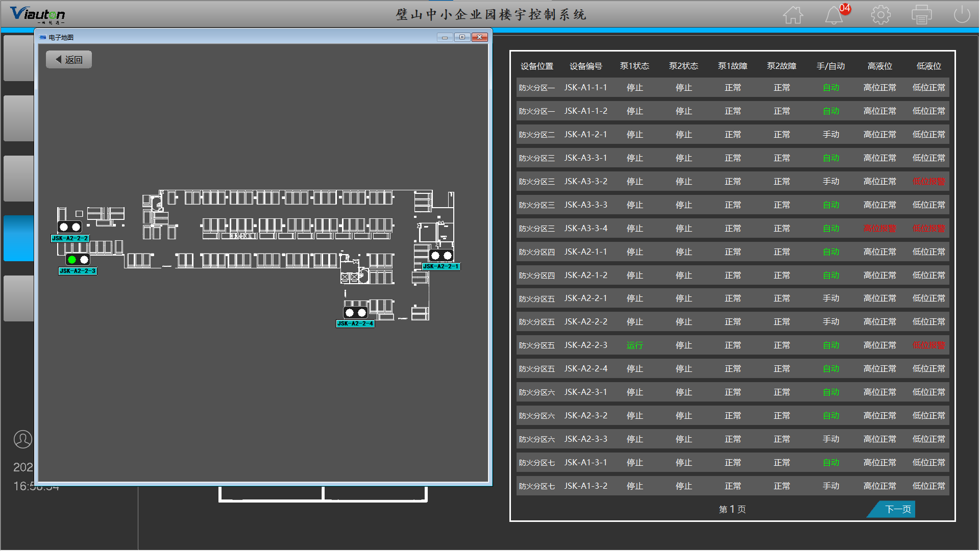Select the topmost gray sidebar tab
980x551 pixels.
tap(19, 58)
